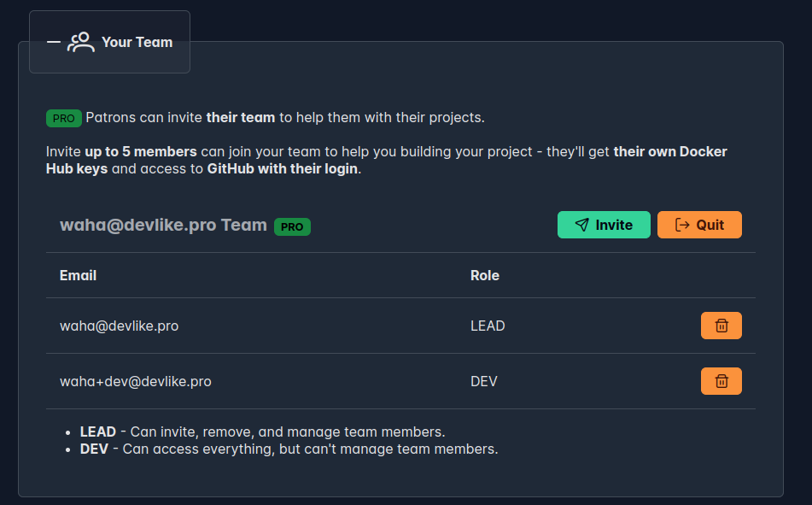Screen dimensions: 812x505
Task: Click the Role column header
Action: coord(485,275)
